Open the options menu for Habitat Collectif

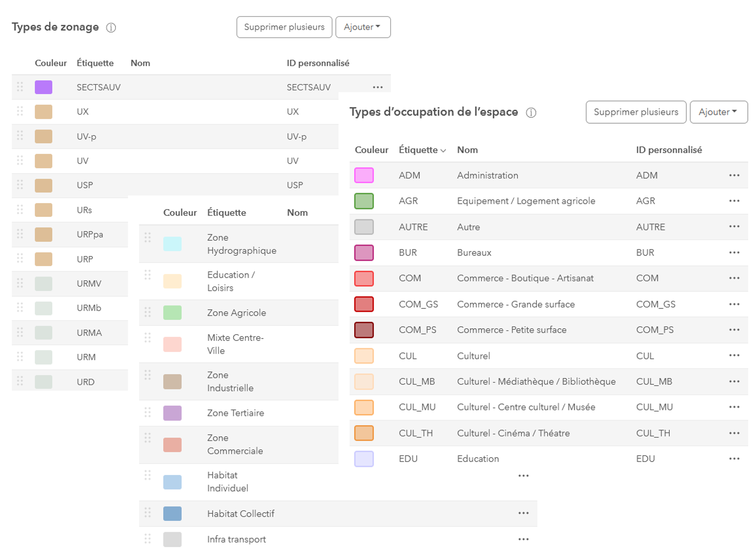pyautogui.click(x=523, y=513)
